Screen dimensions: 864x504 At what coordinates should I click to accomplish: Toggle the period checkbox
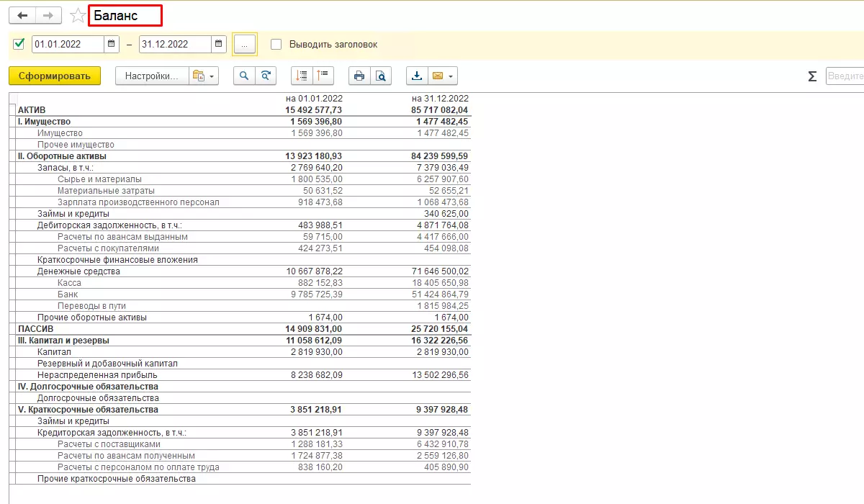(19, 44)
